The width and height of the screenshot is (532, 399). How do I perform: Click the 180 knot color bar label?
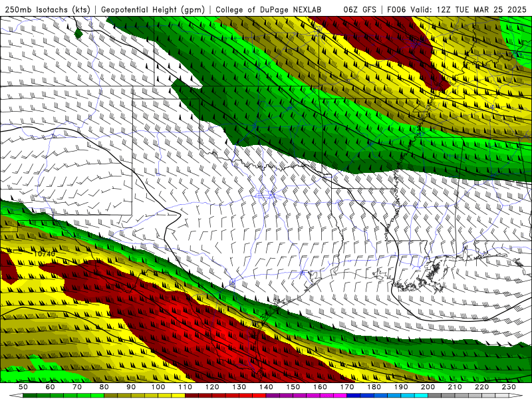(x=374, y=387)
